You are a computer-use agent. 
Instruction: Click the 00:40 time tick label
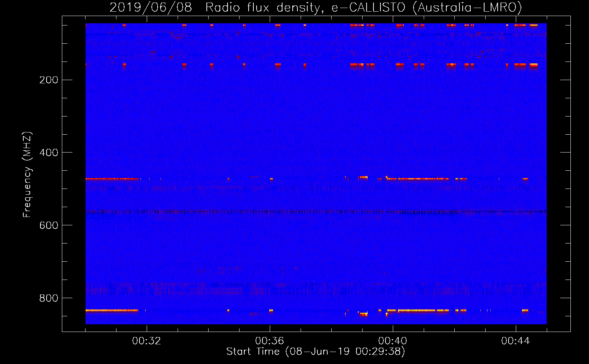pyautogui.click(x=393, y=341)
